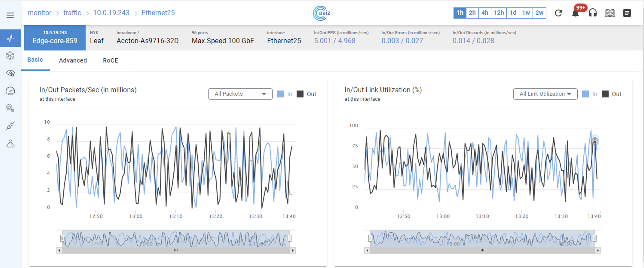The height and width of the screenshot is (268, 644).
Task: Select the traffic pulse sidebar icon
Action: pos(10,38)
